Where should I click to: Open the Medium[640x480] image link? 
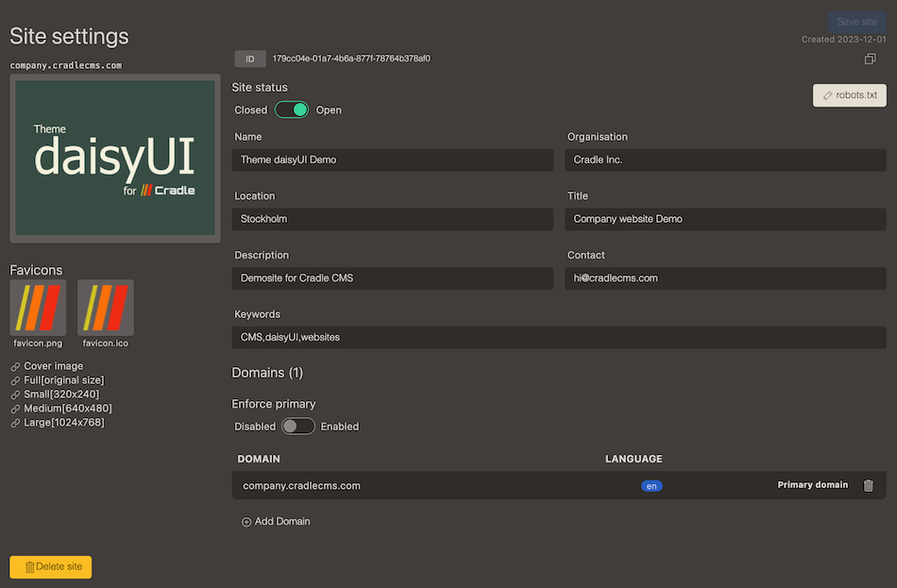click(61, 409)
